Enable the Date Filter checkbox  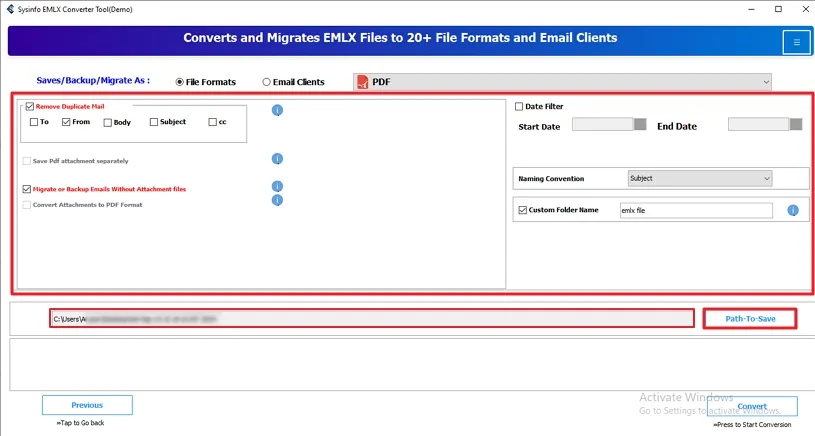click(x=519, y=107)
